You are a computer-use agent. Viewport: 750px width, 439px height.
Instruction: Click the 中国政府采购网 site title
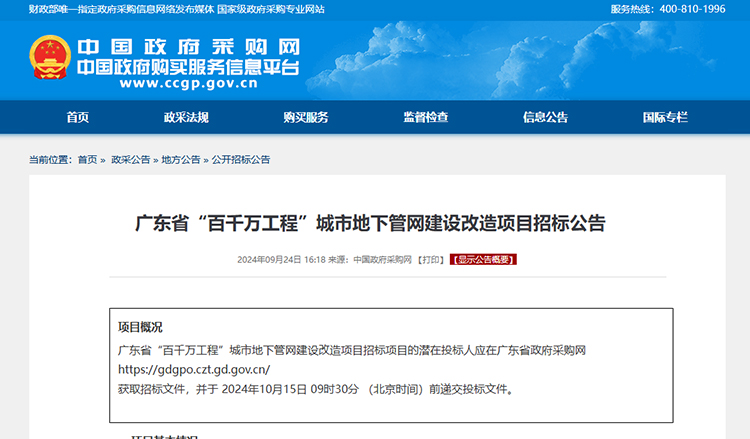click(188, 47)
